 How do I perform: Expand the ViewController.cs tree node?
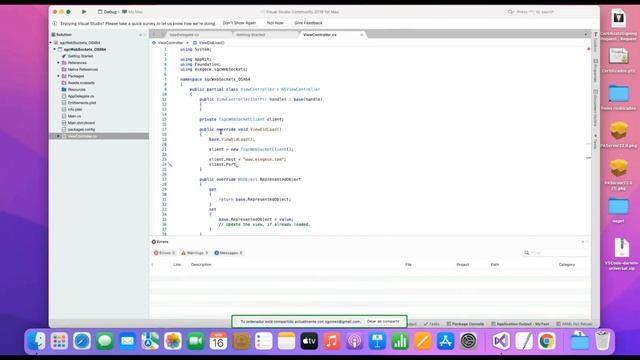point(58,136)
